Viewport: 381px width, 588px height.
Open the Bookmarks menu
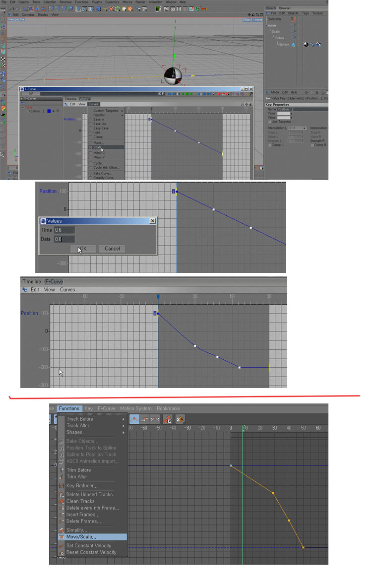(168, 409)
